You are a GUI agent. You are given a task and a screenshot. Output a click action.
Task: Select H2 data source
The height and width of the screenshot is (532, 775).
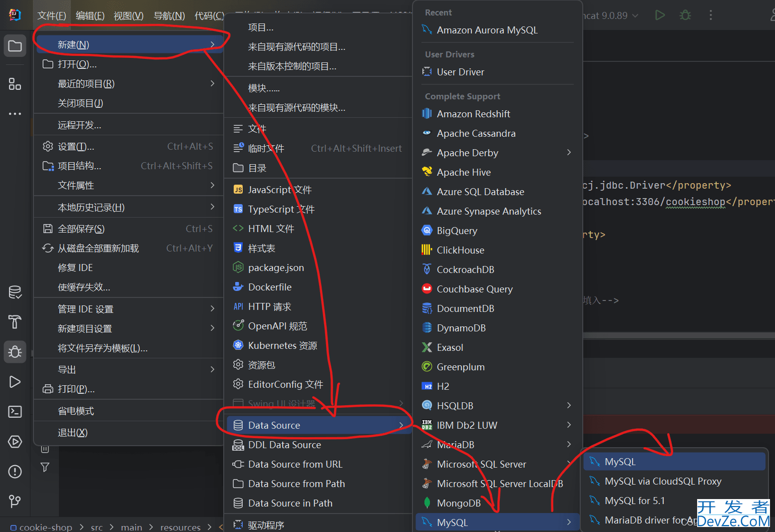[x=498, y=386]
